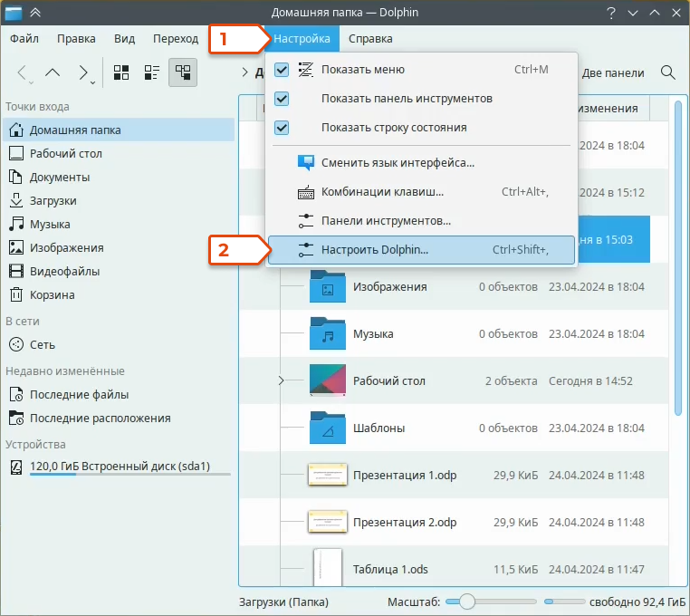
Task: Click the keep-above double chevron icon
Action: (x=35, y=13)
